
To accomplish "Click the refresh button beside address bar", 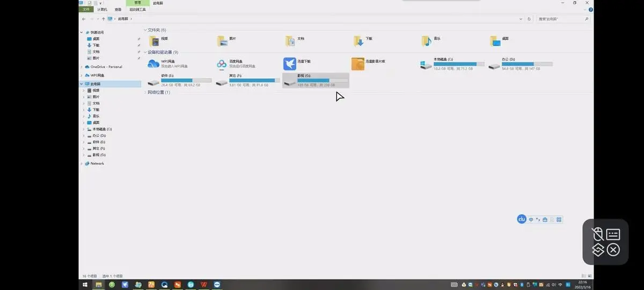I will (529, 19).
